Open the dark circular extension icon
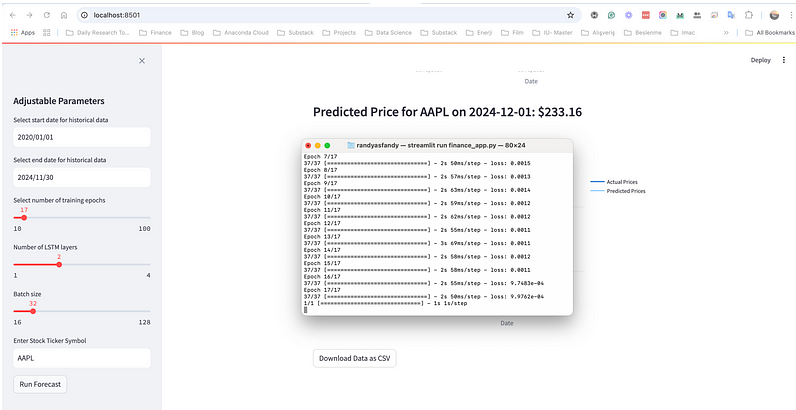The height and width of the screenshot is (410, 796). tap(594, 15)
